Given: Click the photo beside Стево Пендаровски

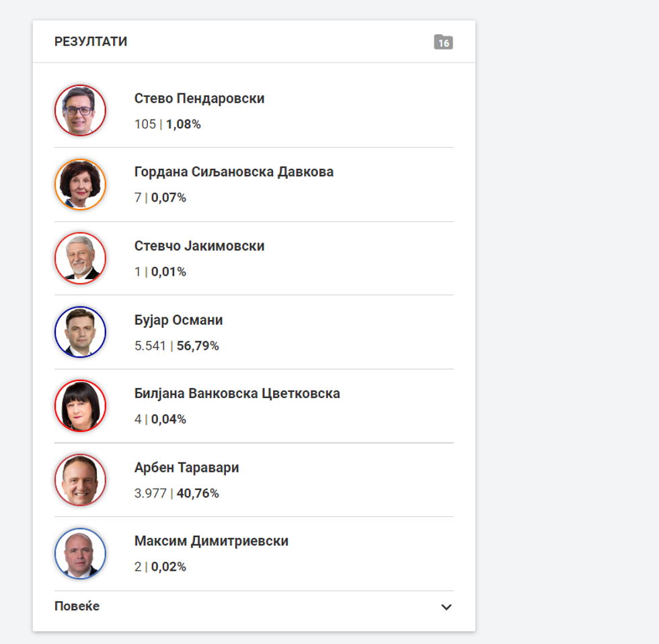Looking at the screenshot, I should coord(80,111).
